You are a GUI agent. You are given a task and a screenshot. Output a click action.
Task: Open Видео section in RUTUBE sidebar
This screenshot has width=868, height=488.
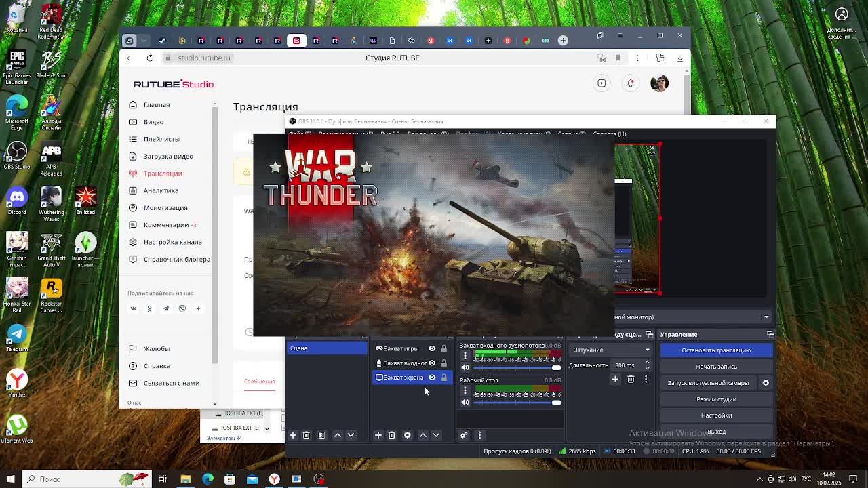click(153, 122)
